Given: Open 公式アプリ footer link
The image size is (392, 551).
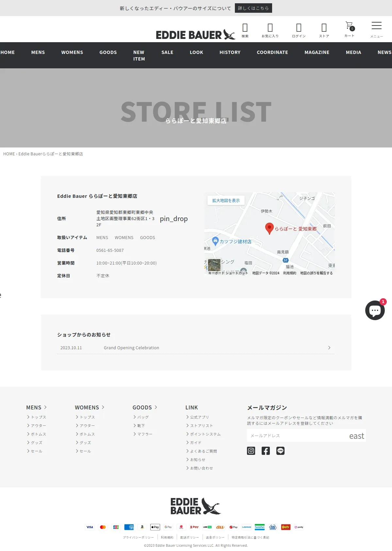Looking at the screenshot, I should [x=199, y=417].
